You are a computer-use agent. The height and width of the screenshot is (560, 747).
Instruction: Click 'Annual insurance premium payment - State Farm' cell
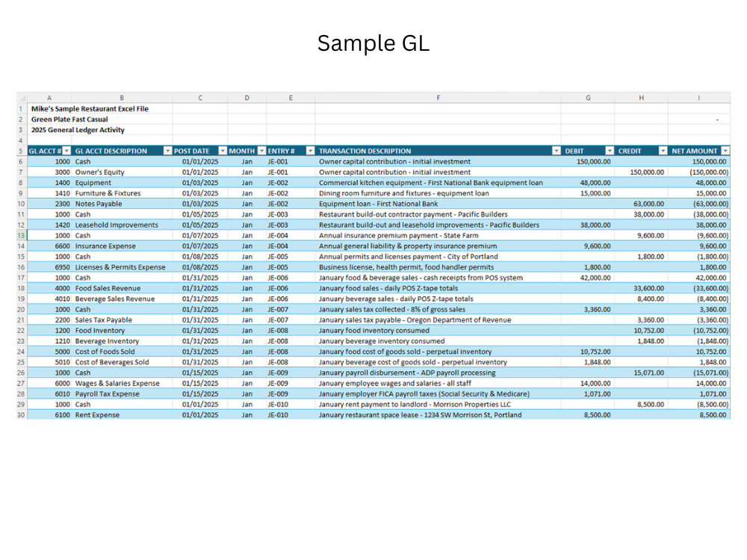(438, 235)
